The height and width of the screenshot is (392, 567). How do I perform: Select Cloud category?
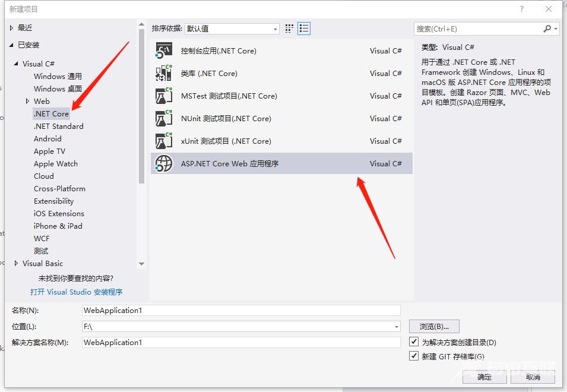[44, 176]
